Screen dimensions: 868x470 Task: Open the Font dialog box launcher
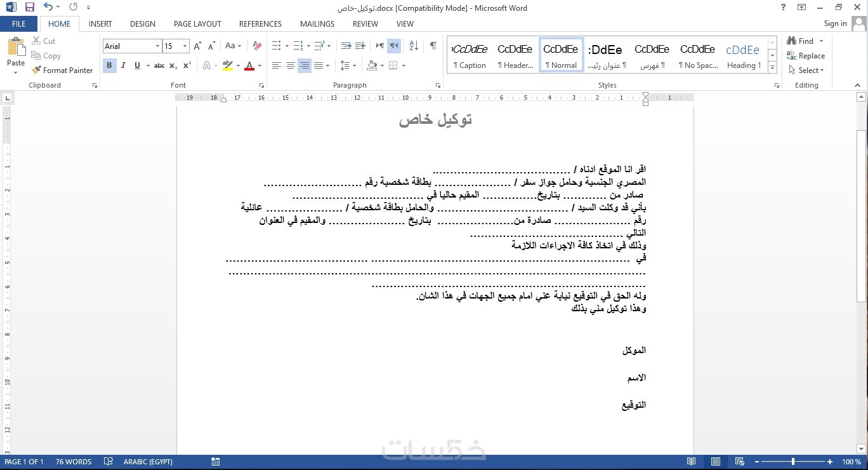pyautogui.click(x=261, y=85)
